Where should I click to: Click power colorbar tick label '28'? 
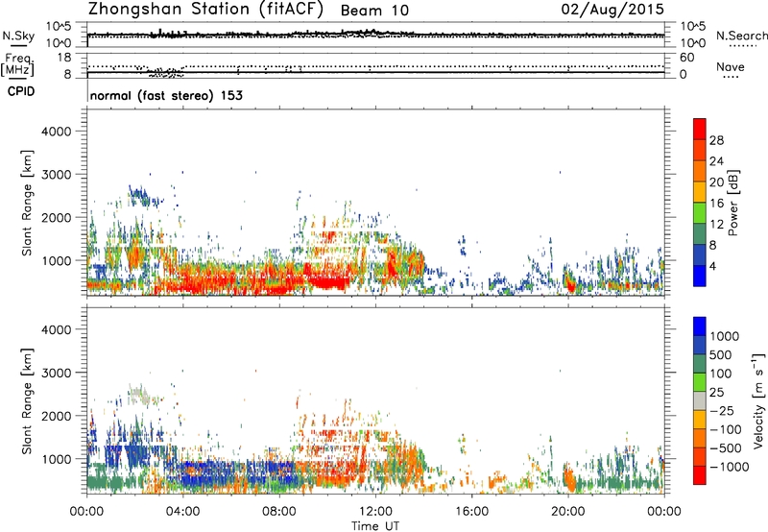pyautogui.click(x=716, y=140)
